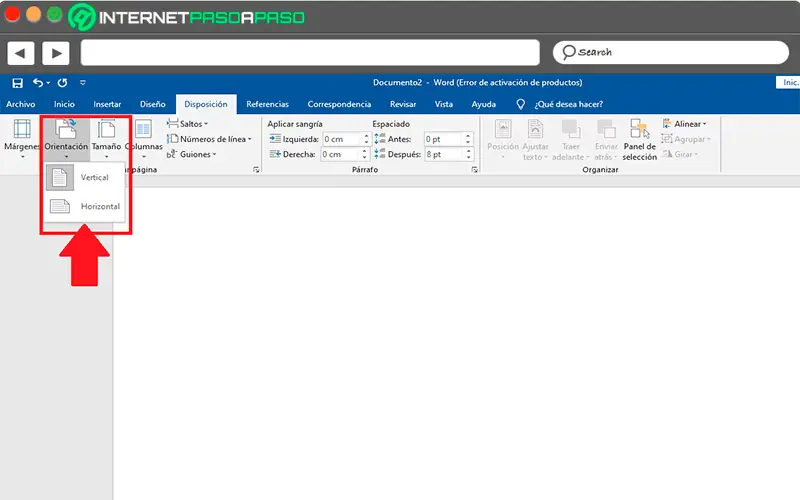Click the Antes spacing value field
This screenshot has height=500, width=800.
coord(444,139)
